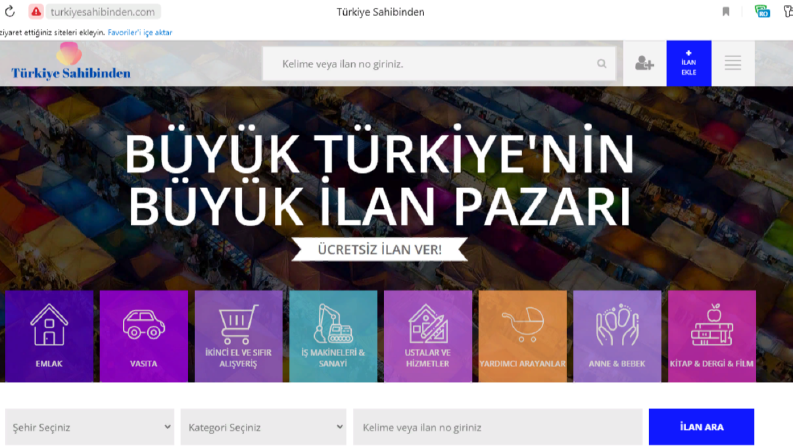Open KİTAP & DERGİ & FİLM category
Image resolution: width=793 pixels, height=446 pixels.
pos(712,336)
